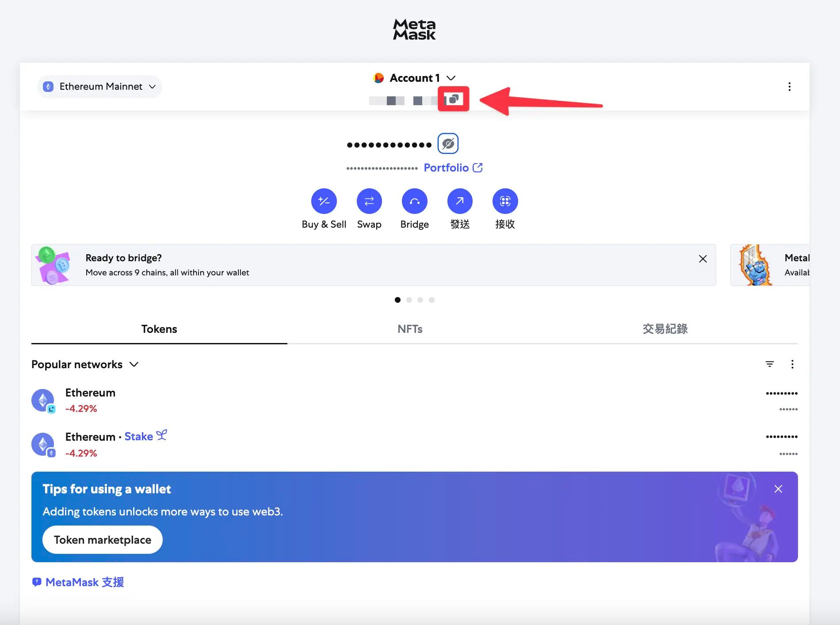Copy the account address icon
The width and height of the screenshot is (840, 625).
point(453,99)
